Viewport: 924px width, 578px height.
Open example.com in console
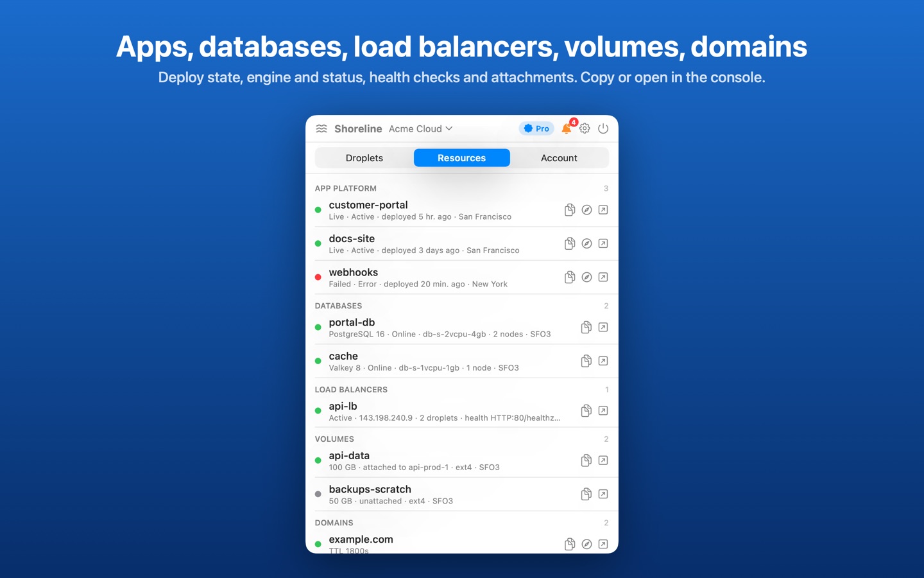[603, 544]
